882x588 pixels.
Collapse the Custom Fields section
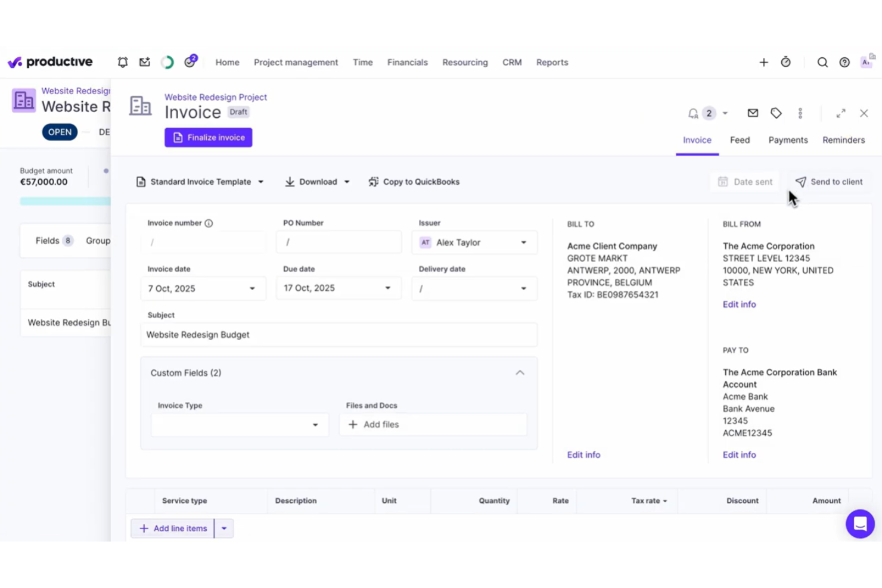pos(520,373)
